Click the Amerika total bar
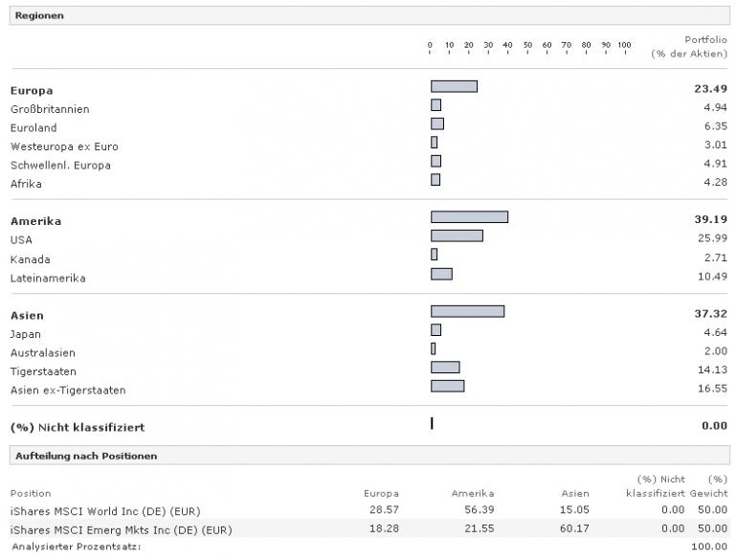Image resolution: width=737 pixels, height=560 pixels. click(x=469, y=217)
